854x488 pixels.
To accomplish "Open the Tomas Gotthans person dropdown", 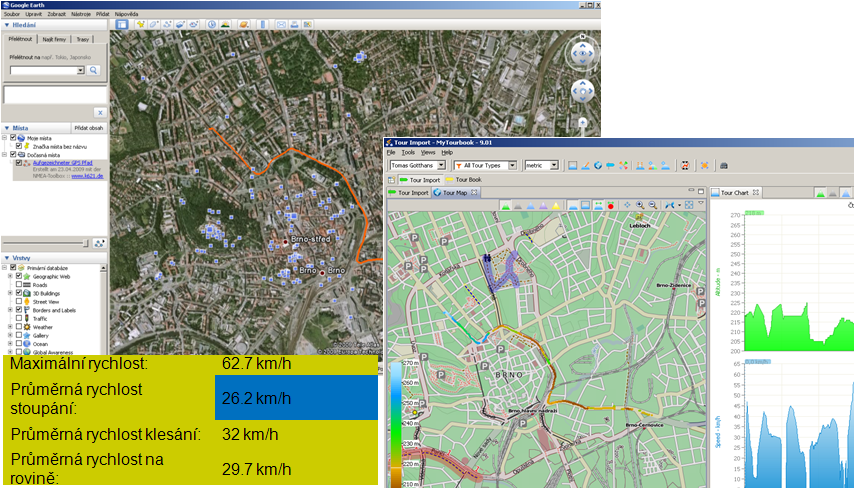I will 441,166.
